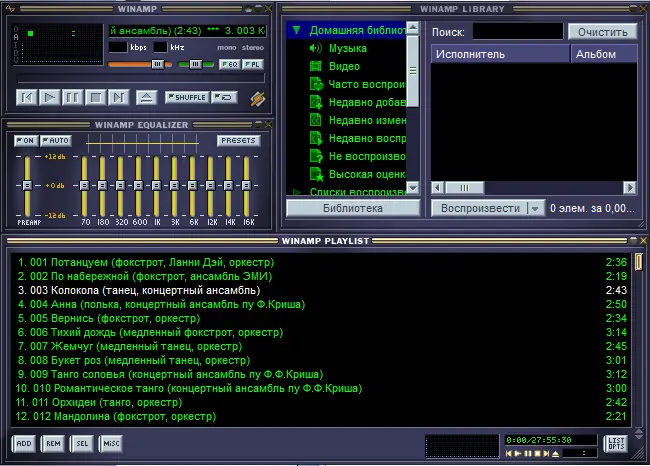
Task: Click the Winamp main menu icon in titlebar
Action: coord(10,8)
